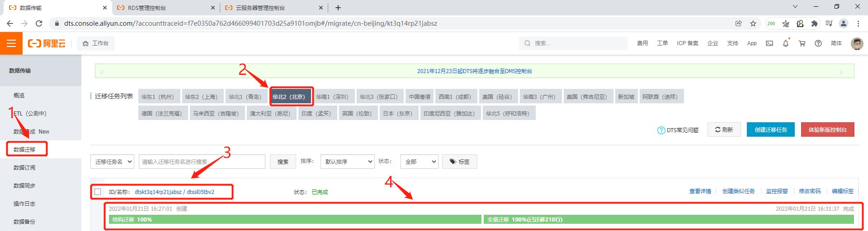
Task: Focus the migration task name search field
Action: click(x=202, y=162)
